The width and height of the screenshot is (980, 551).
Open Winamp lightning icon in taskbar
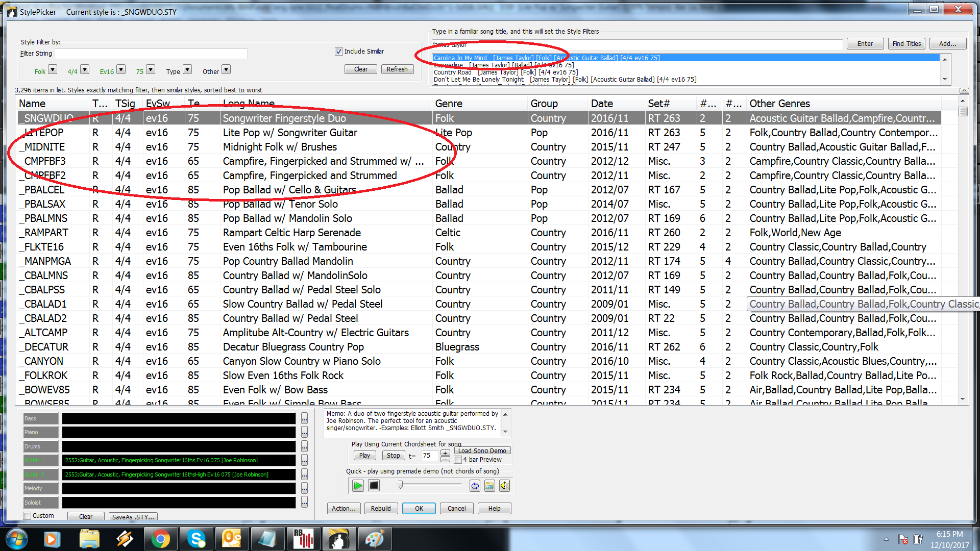(125, 539)
